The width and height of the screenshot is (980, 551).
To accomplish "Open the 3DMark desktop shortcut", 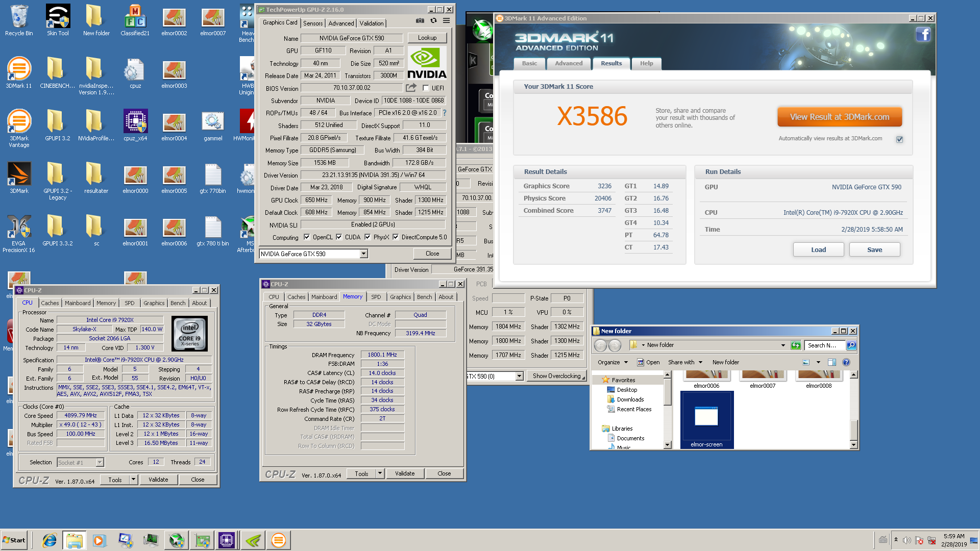I will pos(19,178).
